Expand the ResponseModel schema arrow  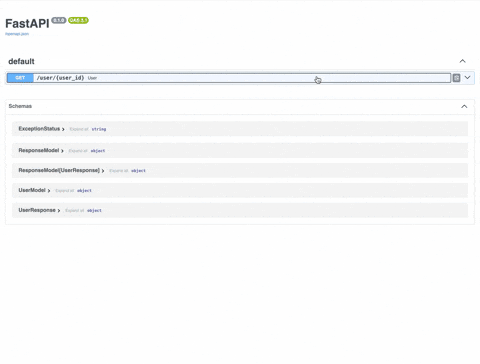pyautogui.click(x=62, y=151)
